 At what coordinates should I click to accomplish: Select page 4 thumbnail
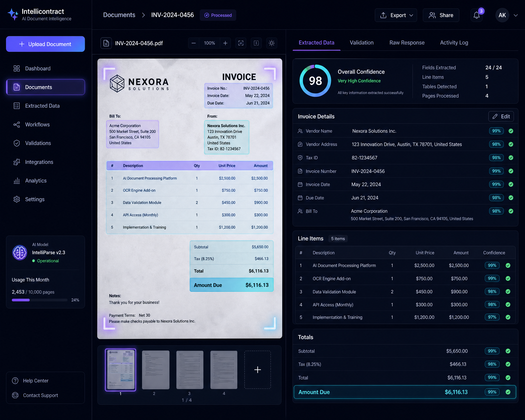[x=224, y=370]
